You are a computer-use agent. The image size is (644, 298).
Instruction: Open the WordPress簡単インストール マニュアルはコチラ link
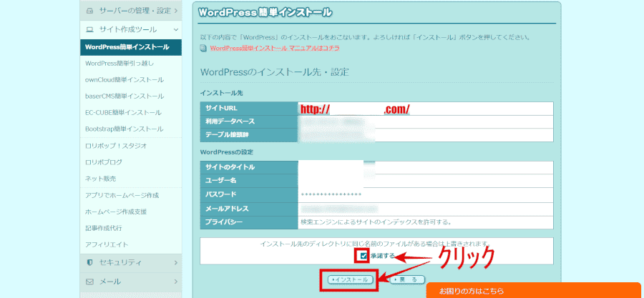coord(275,49)
